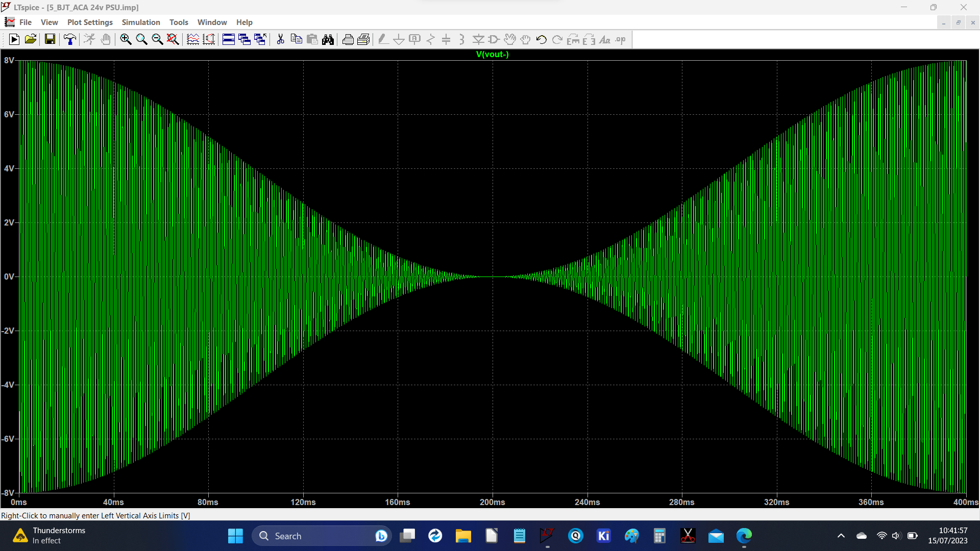Open the Window menu

coord(212,22)
